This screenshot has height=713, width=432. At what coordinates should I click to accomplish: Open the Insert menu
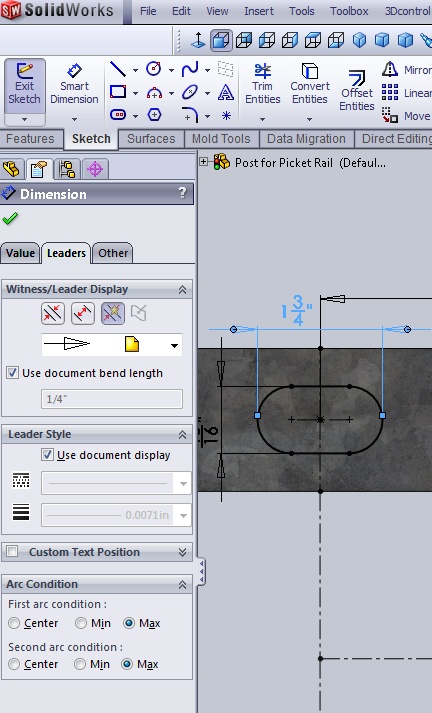[259, 11]
